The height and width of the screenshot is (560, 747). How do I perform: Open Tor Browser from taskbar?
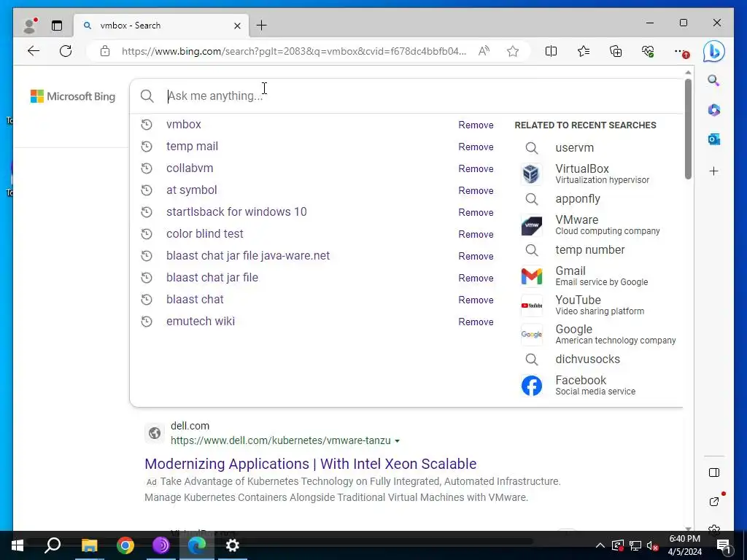(161, 545)
